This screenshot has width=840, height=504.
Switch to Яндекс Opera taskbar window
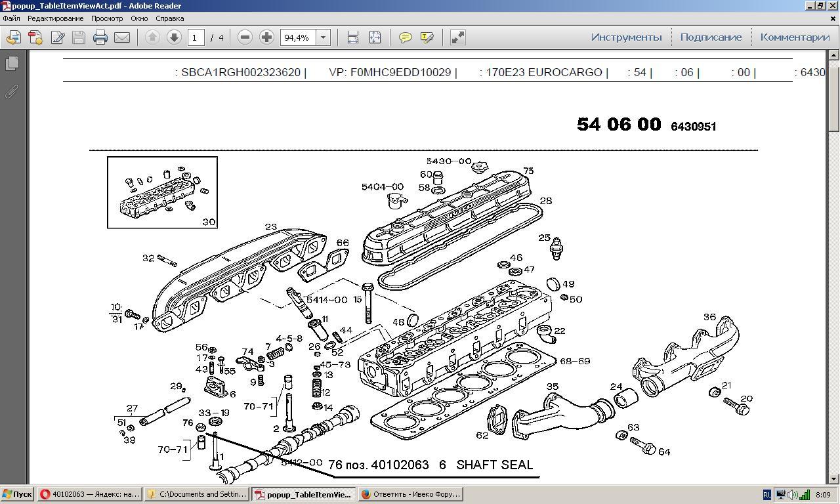pos(90,494)
